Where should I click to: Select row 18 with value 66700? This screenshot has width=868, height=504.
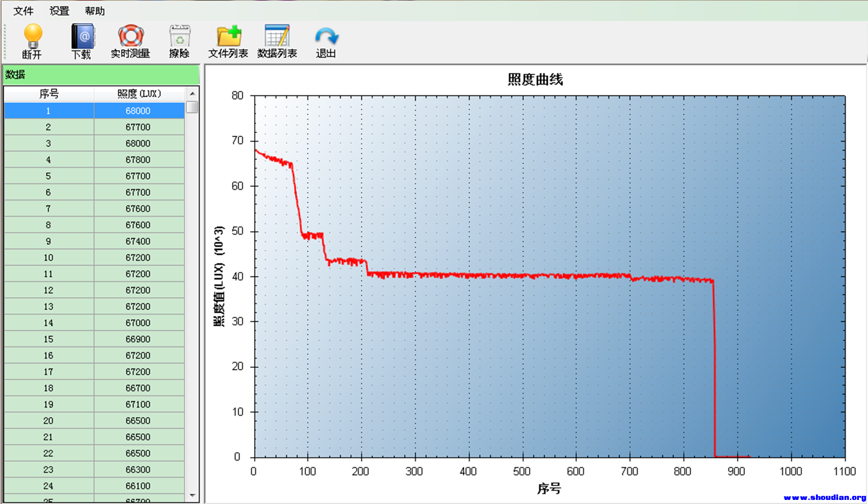pos(94,388)
